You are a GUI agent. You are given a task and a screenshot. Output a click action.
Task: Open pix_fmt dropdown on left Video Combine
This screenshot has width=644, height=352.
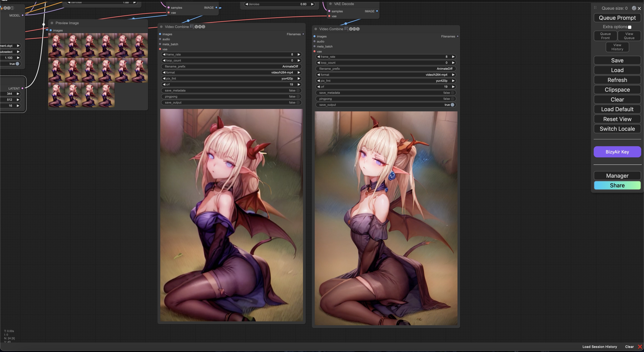(231, 78)
